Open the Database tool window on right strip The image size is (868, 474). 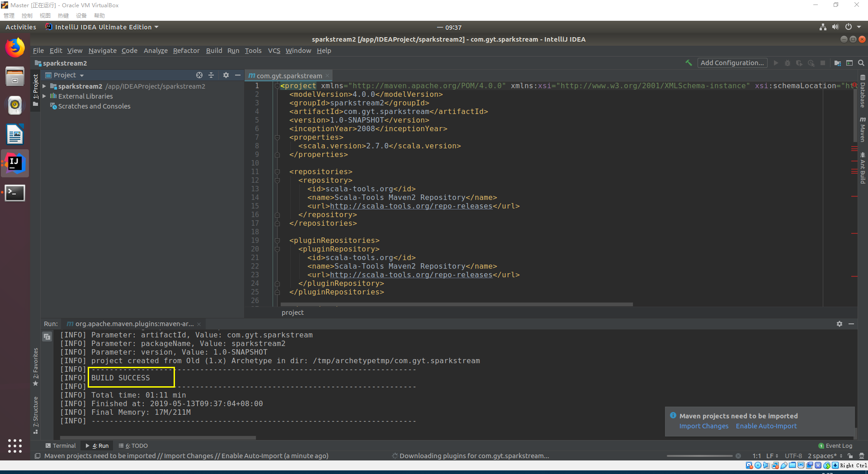coord(863,92)
